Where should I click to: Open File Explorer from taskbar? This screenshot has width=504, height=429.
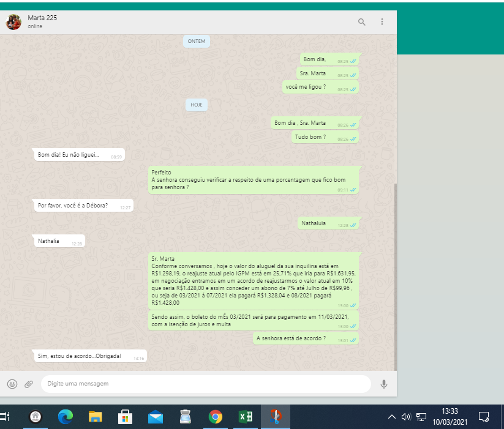[x=96, y=417]
